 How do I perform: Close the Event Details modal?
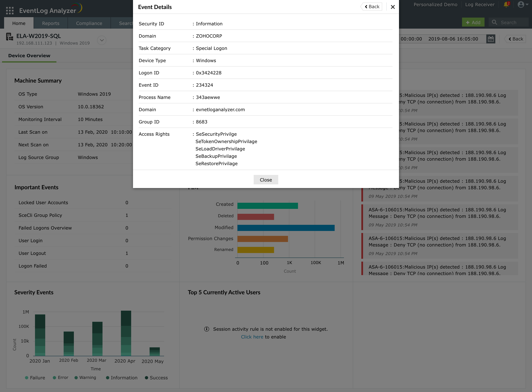point(393,7)
